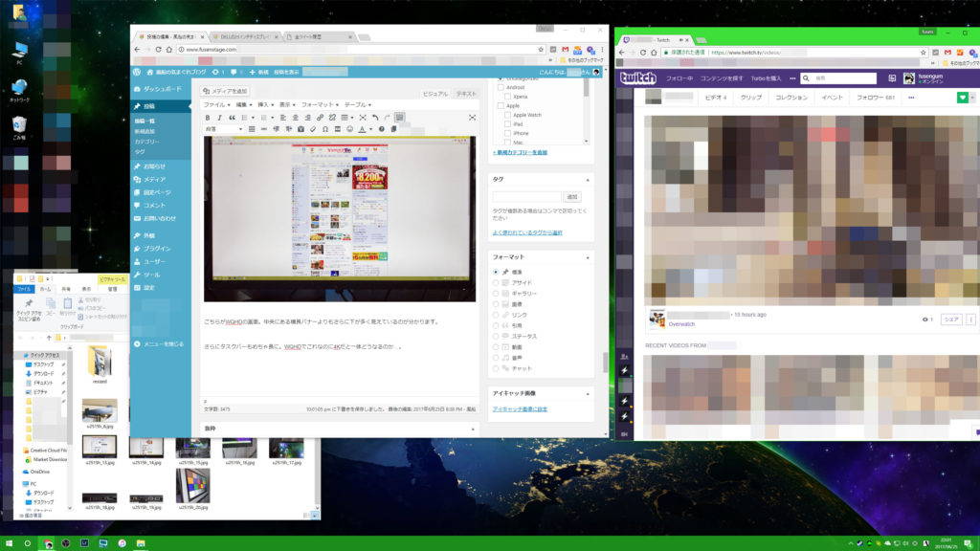Bookmark the WordPress page with the star icon

(x=541, y=50)
